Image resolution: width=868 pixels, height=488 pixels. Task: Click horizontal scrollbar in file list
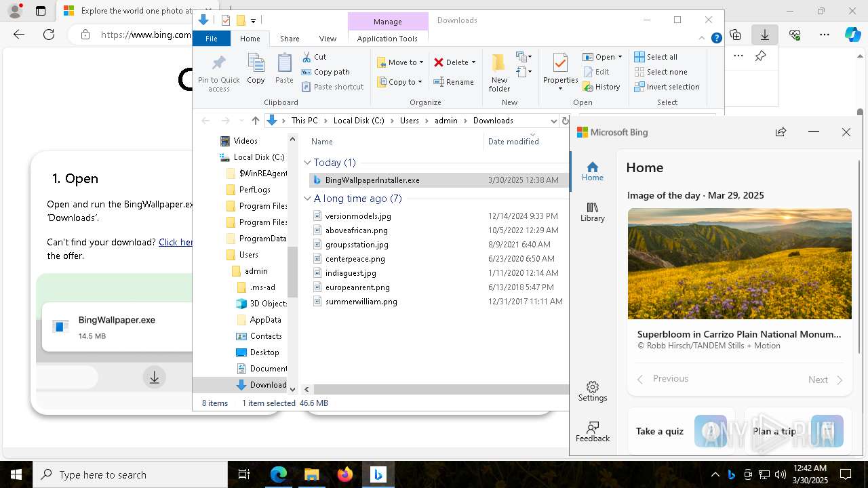[441, 389]
